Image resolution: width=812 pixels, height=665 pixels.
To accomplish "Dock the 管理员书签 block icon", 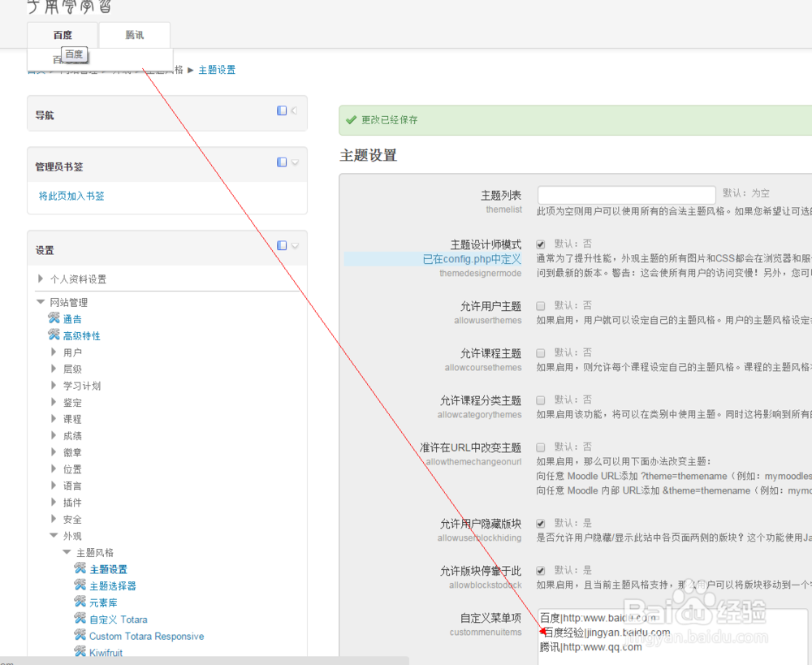I will coord(282,162).
